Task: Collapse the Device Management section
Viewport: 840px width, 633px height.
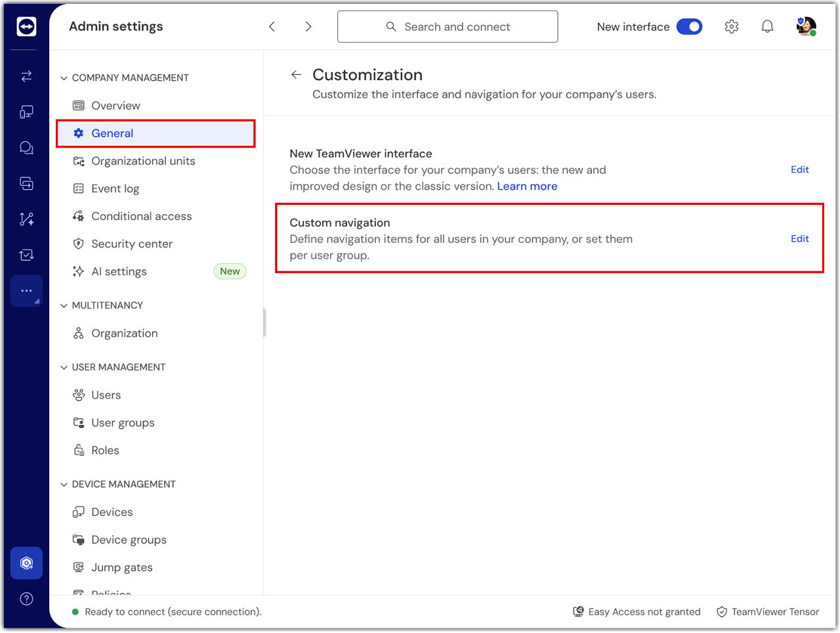Action: click(x=64, y=485)
